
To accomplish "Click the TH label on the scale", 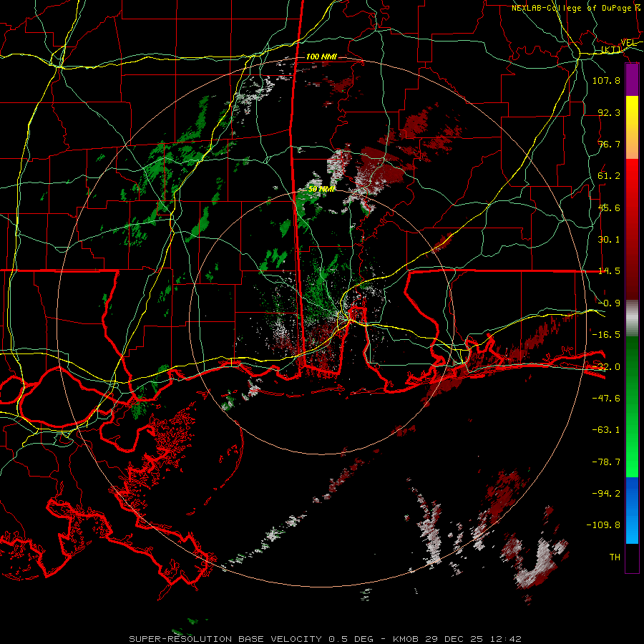I will [615, 557].
